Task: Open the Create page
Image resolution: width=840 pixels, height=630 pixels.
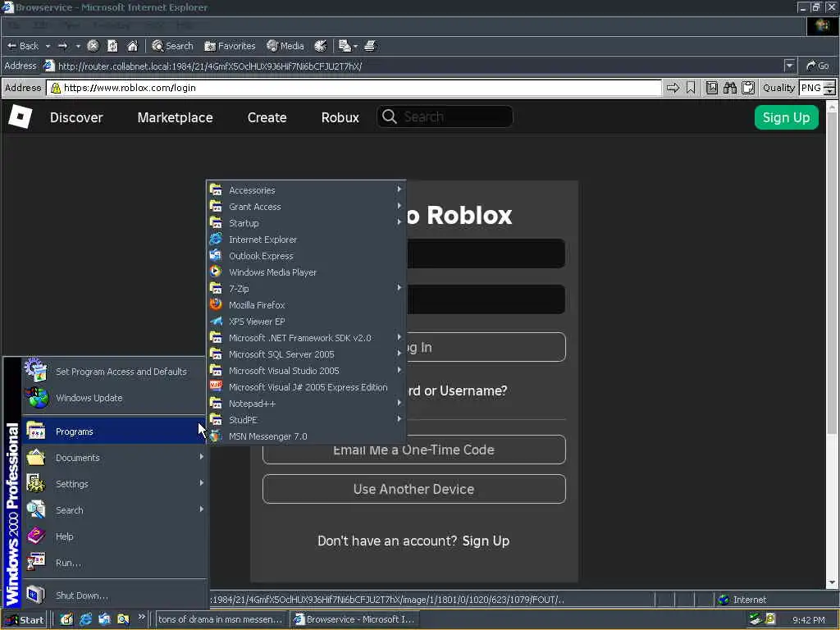Action: tap(267, 117)
